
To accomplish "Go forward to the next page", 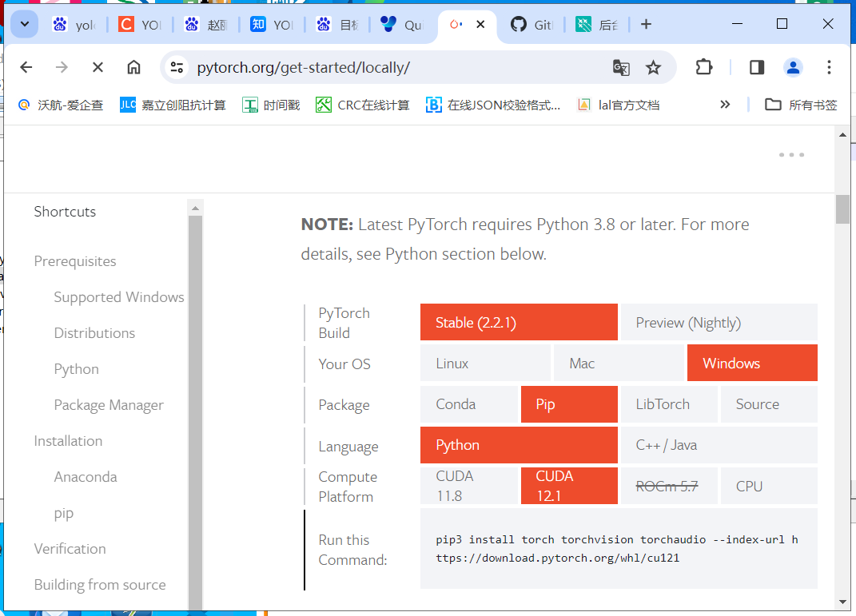I will pos(62,67).
